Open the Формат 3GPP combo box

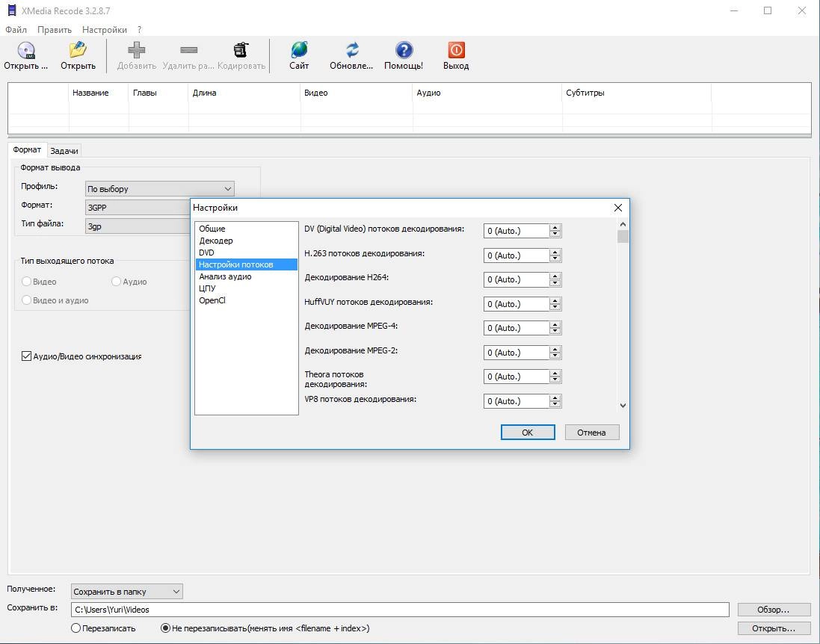[x=138, y=208]
